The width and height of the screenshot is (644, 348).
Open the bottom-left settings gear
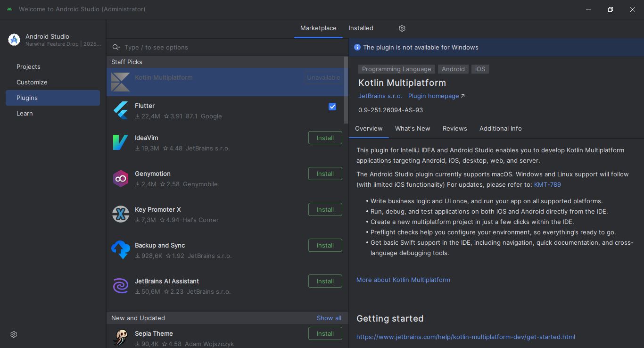pos(14,334)
